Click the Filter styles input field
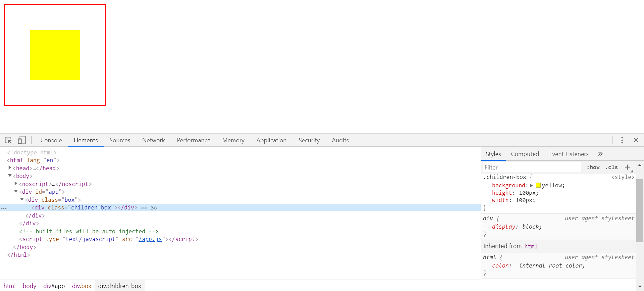The height and width of the screenshot is (291, 644). tap(532, 167)
